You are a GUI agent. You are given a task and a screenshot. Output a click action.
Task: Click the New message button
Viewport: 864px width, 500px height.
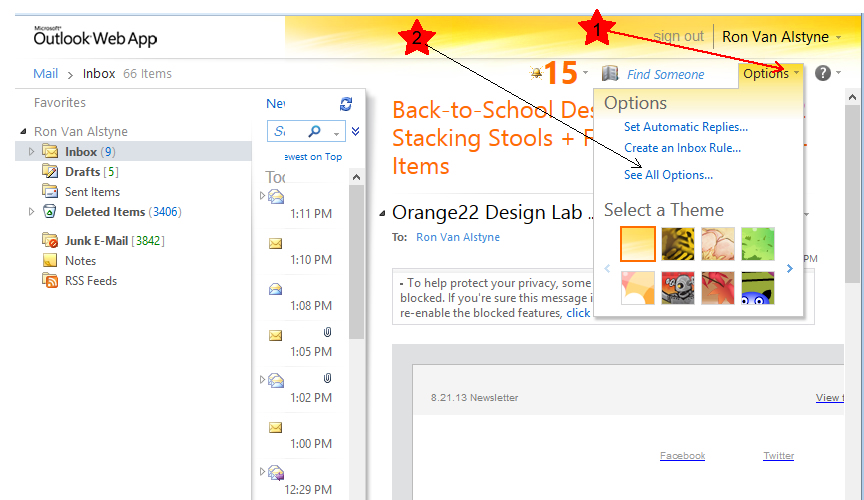276,103
